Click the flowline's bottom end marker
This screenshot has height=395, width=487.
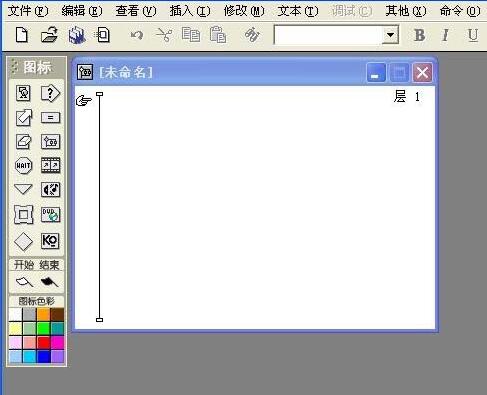coord(99,320)
